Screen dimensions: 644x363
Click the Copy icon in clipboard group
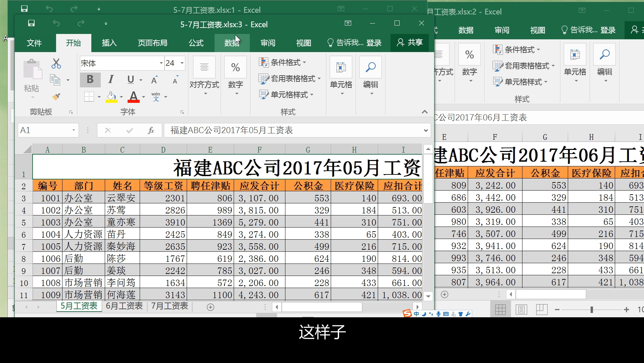[55, 80]
